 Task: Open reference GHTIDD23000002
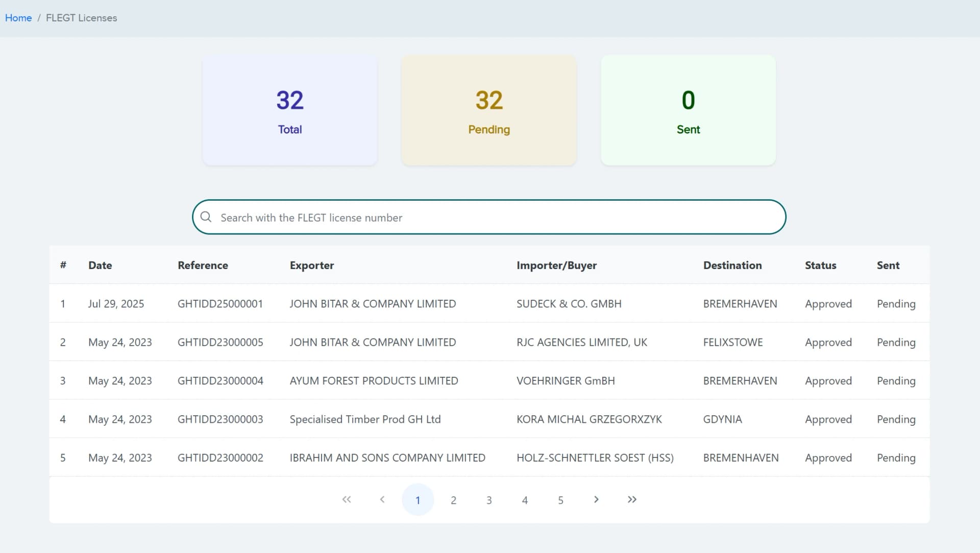220,458
